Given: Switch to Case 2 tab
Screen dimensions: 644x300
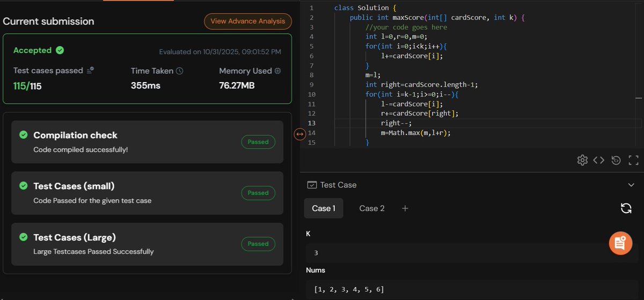Looking at the screenshot, I should 372,208.
